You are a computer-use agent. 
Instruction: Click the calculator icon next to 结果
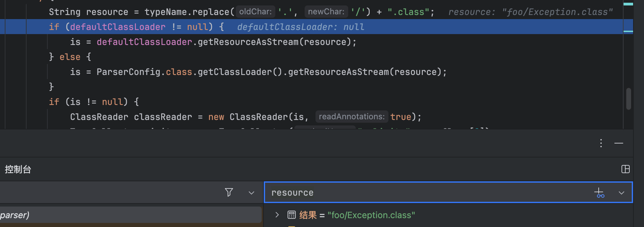pyautogui.click(x=292, y=215)
